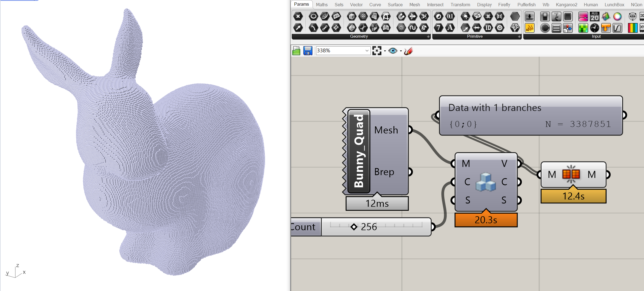Select the Integer '7' parameter icon

point(438,28)
